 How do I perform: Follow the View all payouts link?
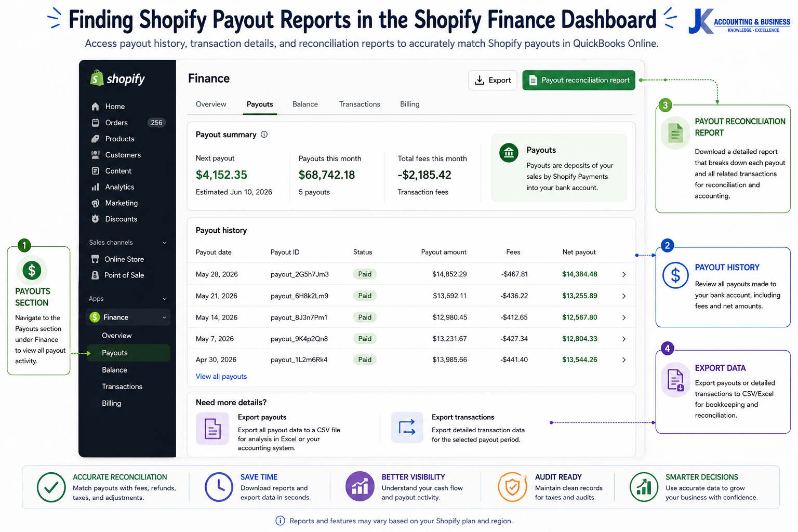221,377
